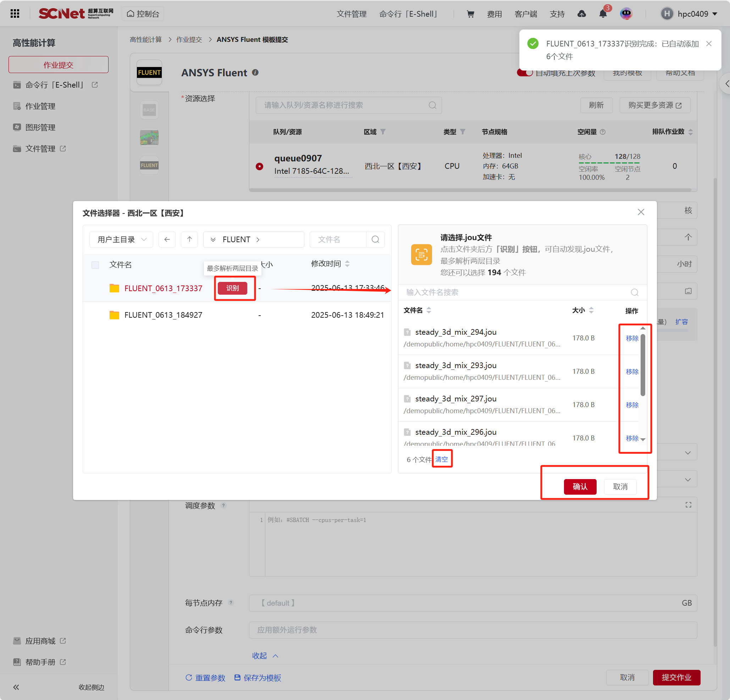Viewport: 730px width, 700px height.
Task: Open the app grid launcher icon
Action: pyautogui.click(x=15, y=14)
